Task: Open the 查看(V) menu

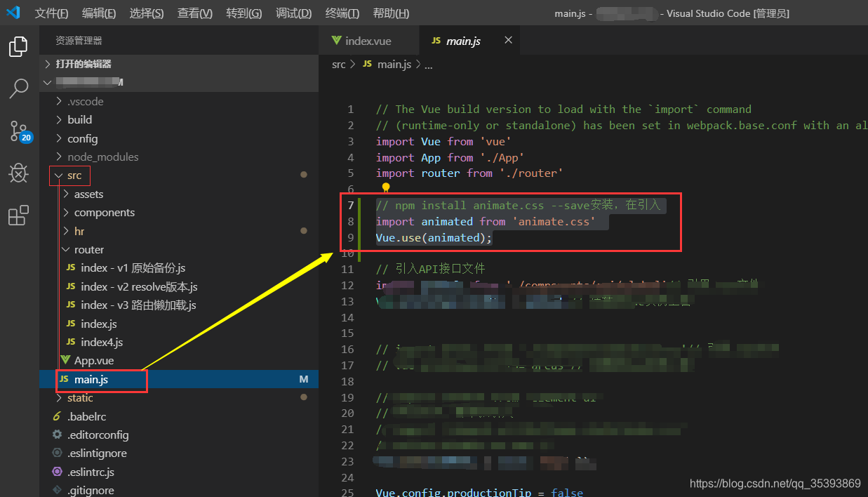Action: click(195, 13)
